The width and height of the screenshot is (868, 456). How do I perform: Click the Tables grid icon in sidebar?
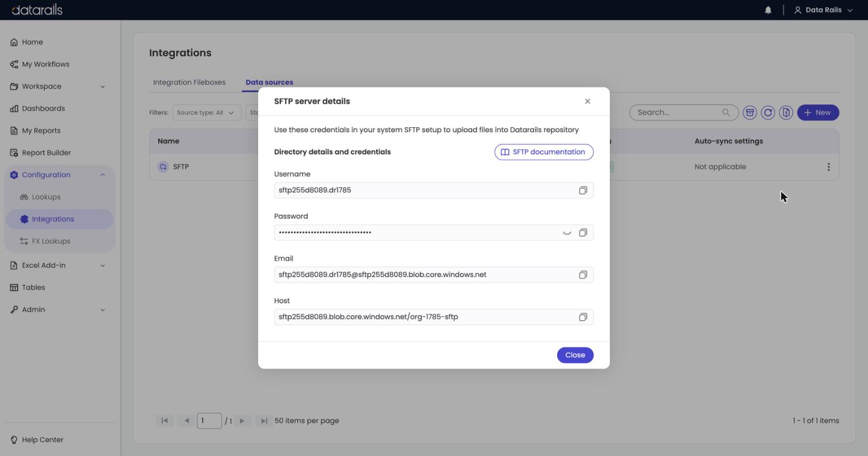click(14, 287)
